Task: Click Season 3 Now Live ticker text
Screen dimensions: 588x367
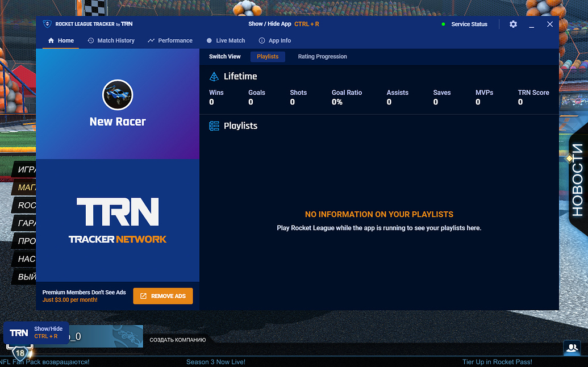Action: tap(216, 362)
